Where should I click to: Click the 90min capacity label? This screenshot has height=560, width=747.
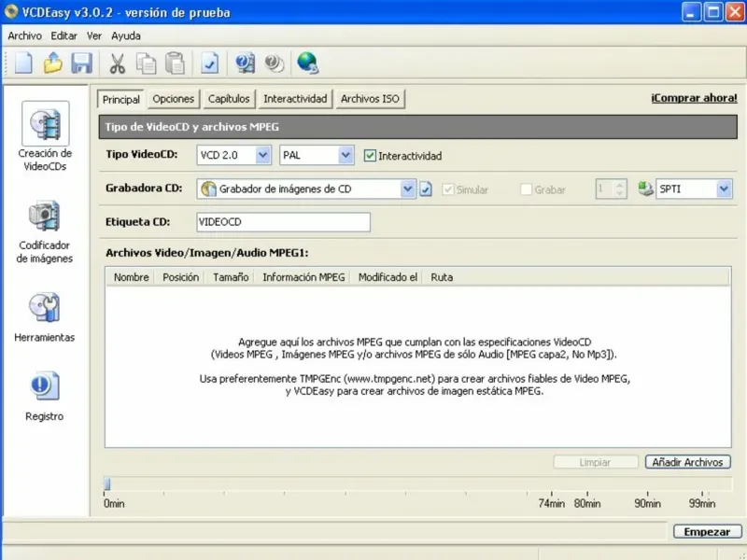[647, 503]
